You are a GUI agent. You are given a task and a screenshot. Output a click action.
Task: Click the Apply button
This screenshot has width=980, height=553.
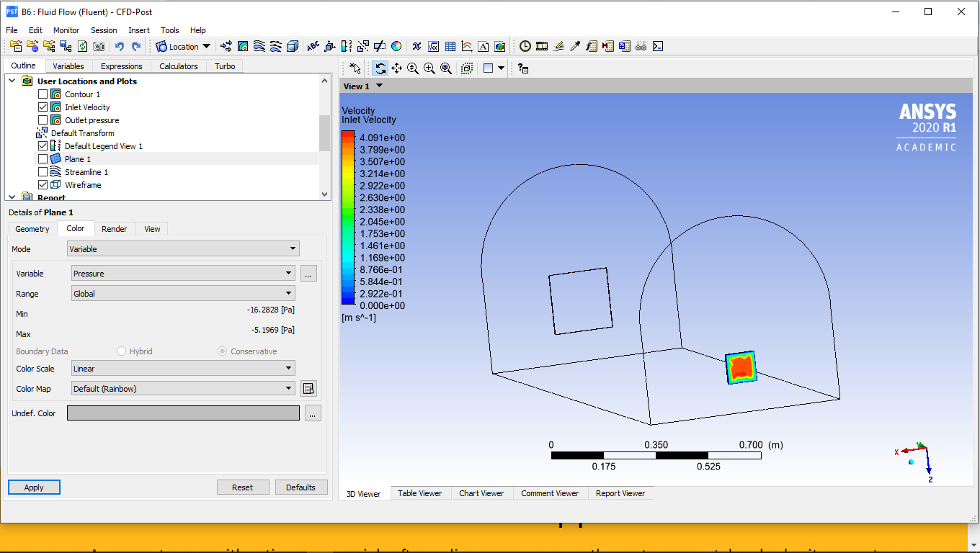pyautogui.click(x=34, y=487)
